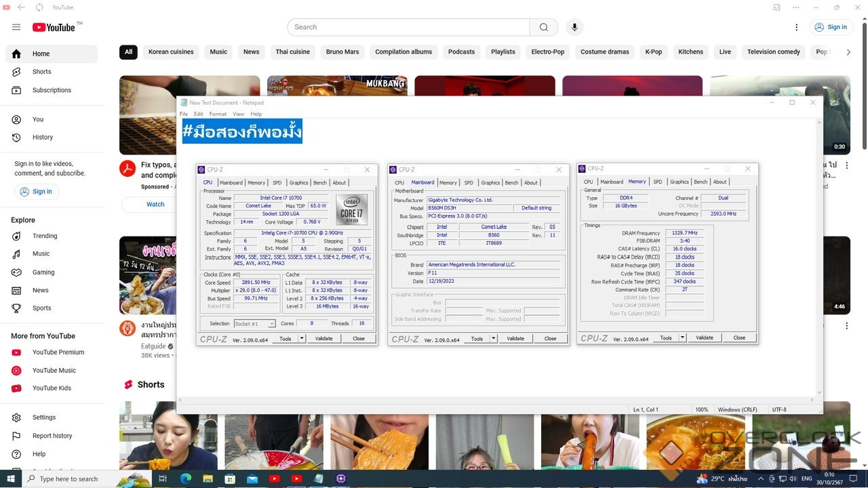The width and height of the screenshot is (868, 488).
Task: Click Sign in button in YouTube header
Action: coord(831,27)
